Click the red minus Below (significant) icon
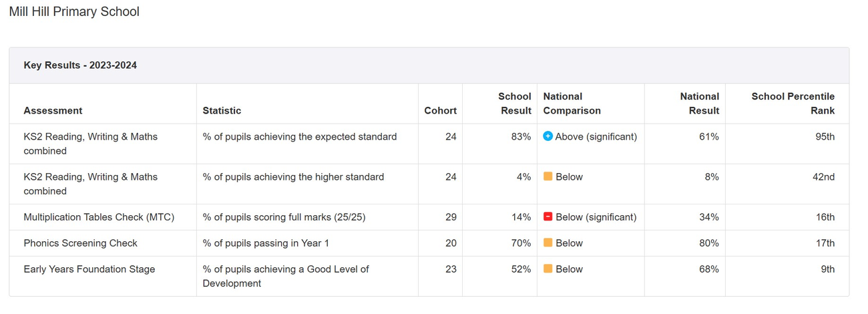This screenshot has height=314, width=868. coord(548,217)
